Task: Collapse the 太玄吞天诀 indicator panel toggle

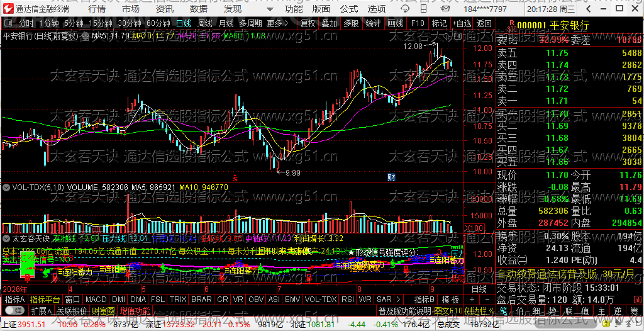Action: click(x=6, y=238)
